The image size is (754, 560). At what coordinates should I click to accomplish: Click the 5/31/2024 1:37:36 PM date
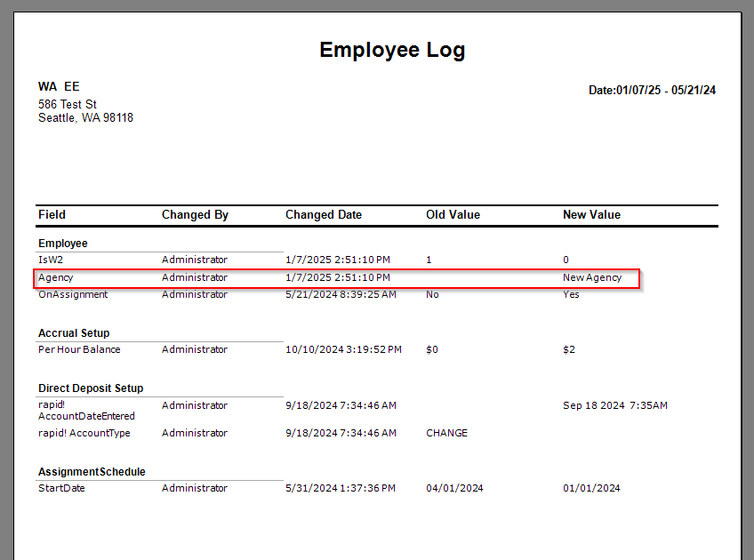tap(341, 488)
